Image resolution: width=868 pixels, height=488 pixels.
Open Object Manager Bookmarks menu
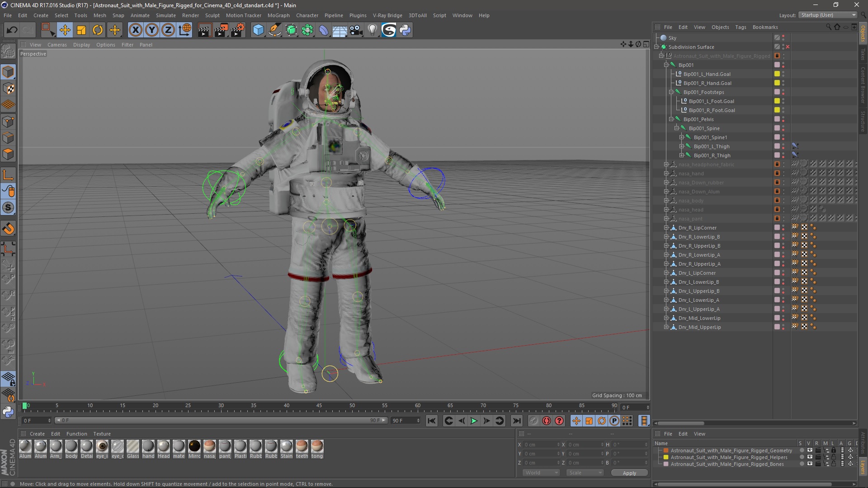(x=765, y=27)
